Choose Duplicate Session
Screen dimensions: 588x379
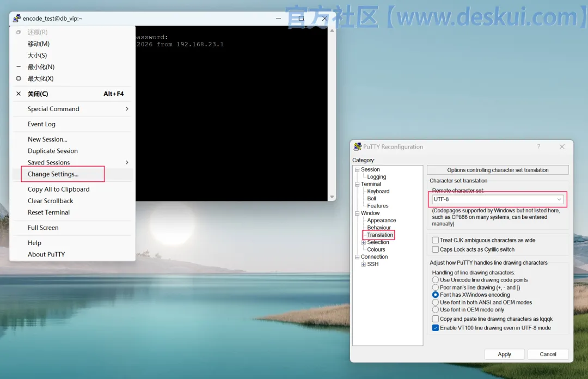click(73, 151)
